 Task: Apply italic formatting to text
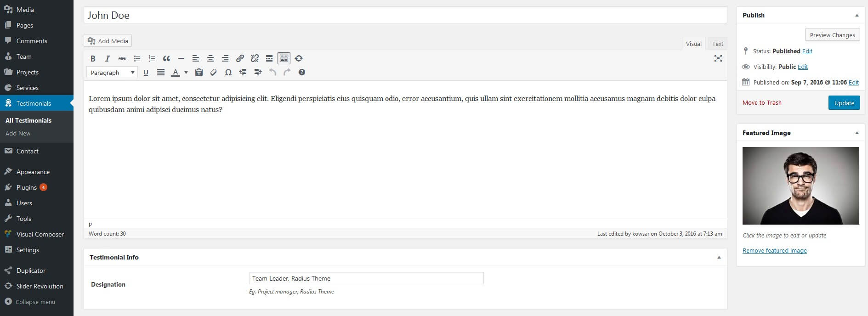point(108,58)
